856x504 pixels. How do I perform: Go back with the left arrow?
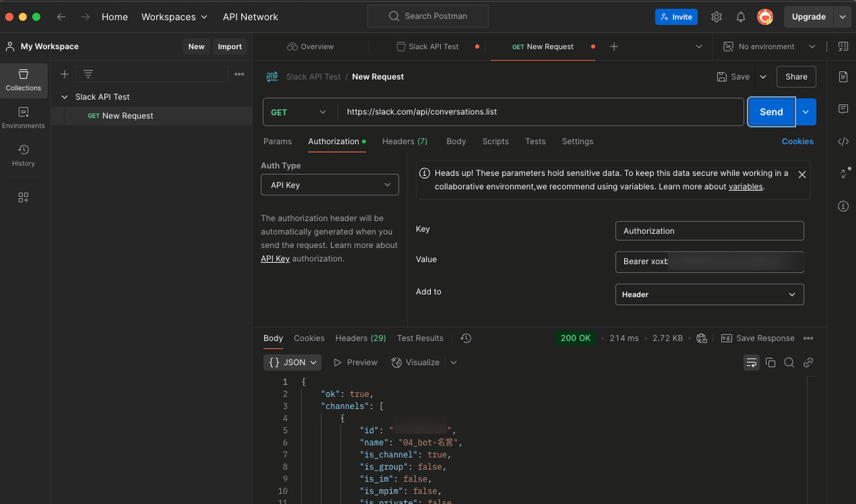tap(61, 16)
